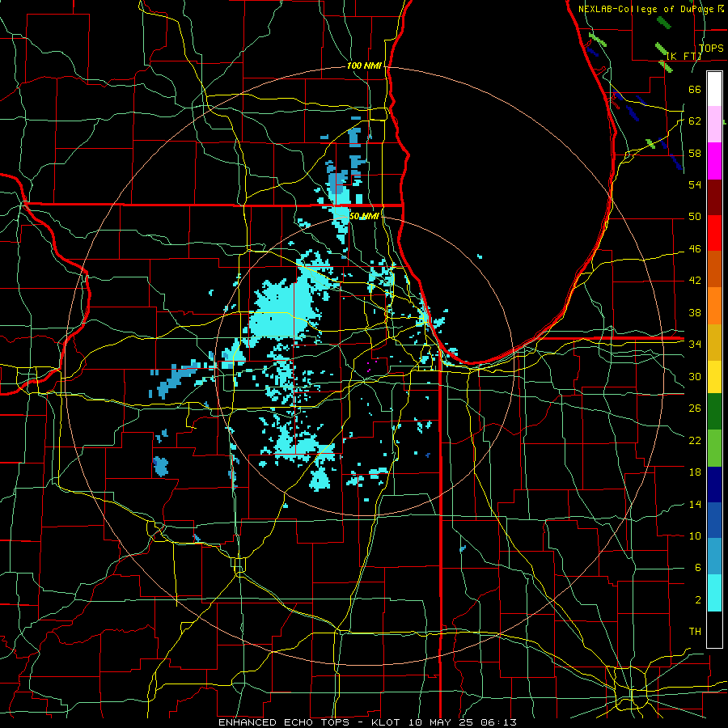Click the "14" legend value

click(x=695, y=504)
